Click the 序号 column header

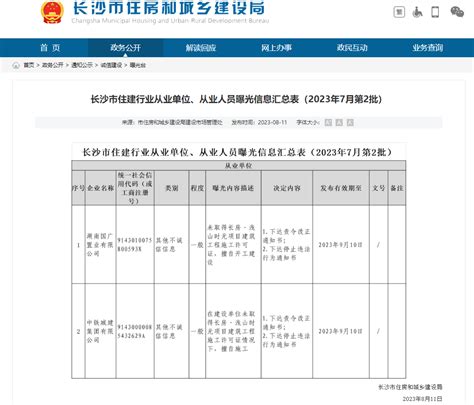(78, 188)
